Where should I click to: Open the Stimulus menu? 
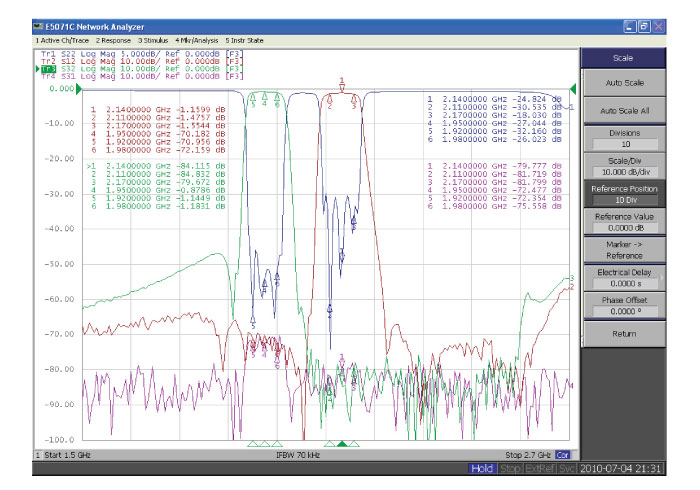tap(153, 40)
